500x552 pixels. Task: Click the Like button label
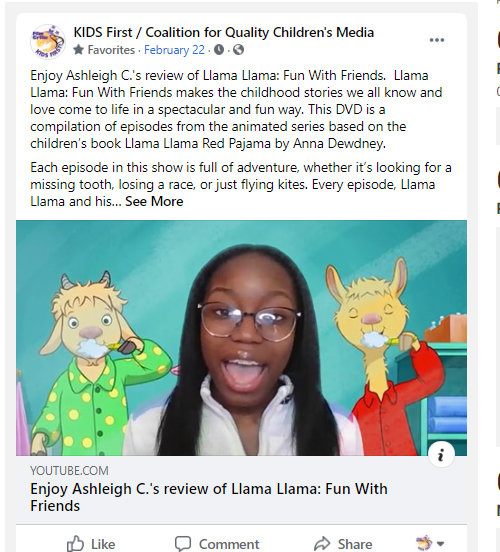coord(103,544)
